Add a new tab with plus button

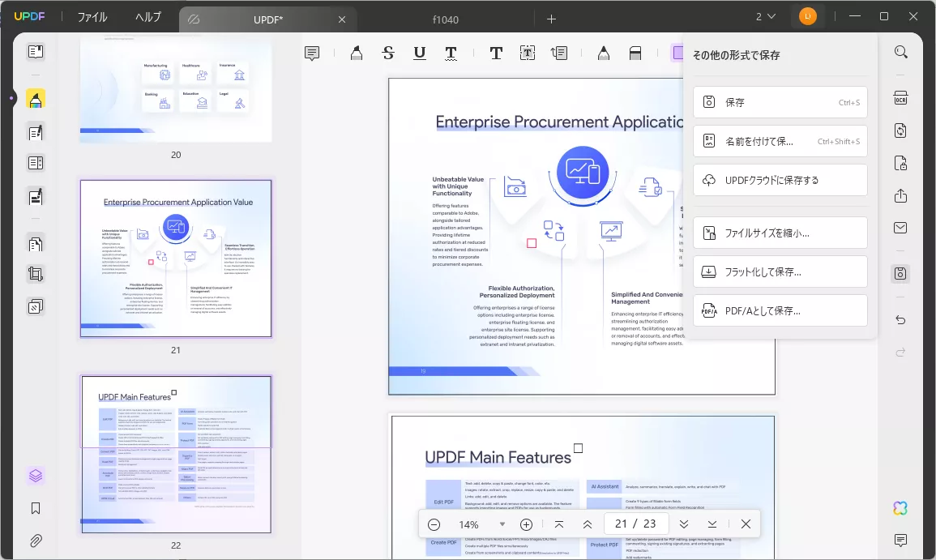(x=552, y=19)
